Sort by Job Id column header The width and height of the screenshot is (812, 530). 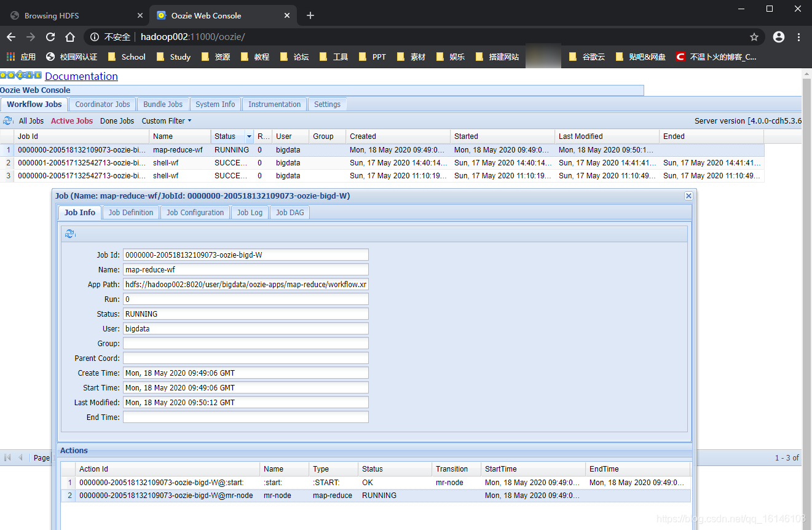pyautogui.click(x=81, y=136)
